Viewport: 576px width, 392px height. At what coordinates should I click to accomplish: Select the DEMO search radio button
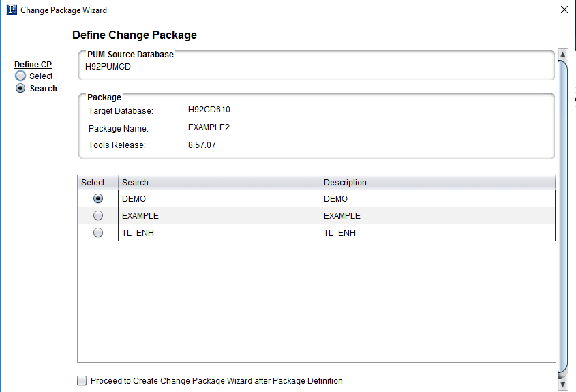pos(98,199)
